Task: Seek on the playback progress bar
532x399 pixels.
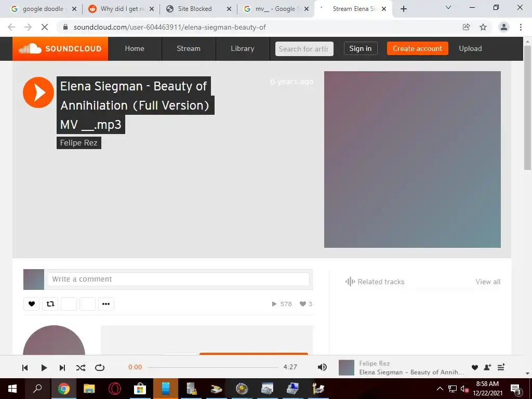Action: click(x=212, y=367)
